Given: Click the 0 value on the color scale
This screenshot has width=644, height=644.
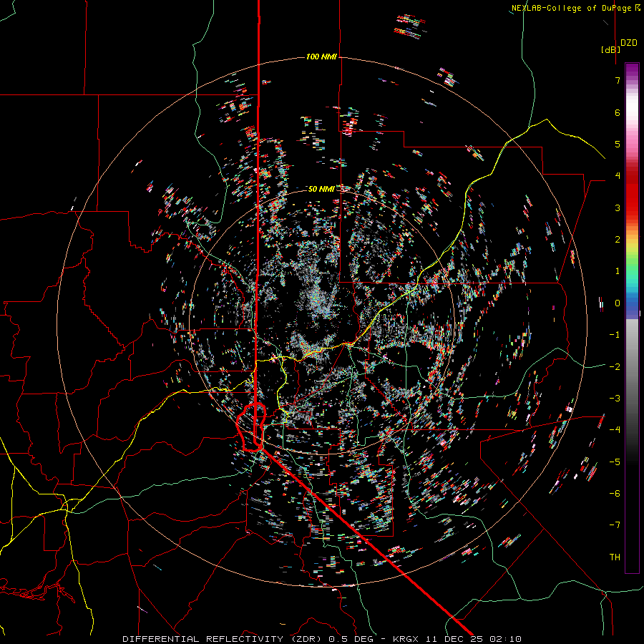Looking at the screenshot, I should pyautogui.click(x=618, y=303).
